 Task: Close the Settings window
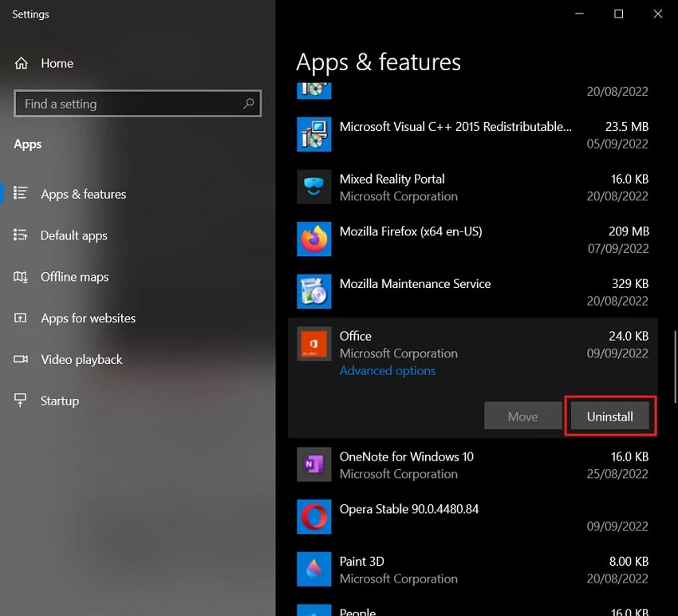658,14
